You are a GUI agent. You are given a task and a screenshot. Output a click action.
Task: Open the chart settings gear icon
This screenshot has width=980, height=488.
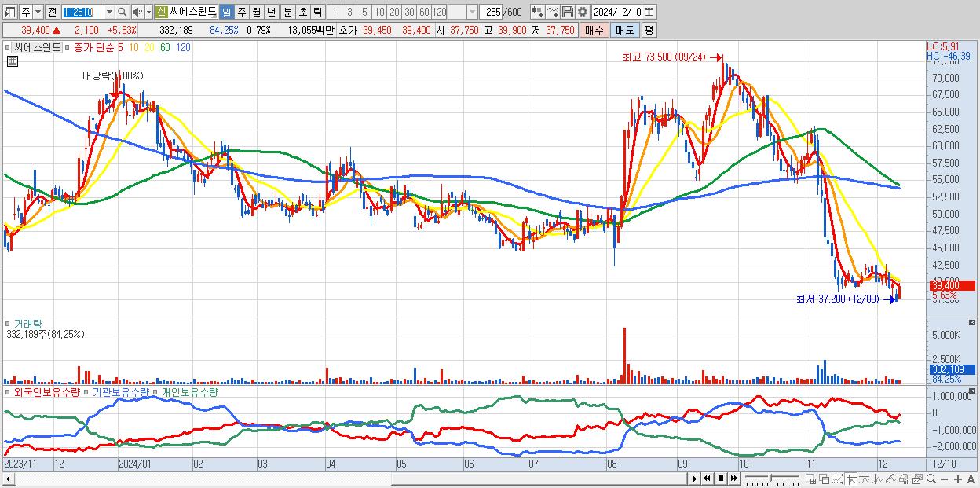pos(582,12)
